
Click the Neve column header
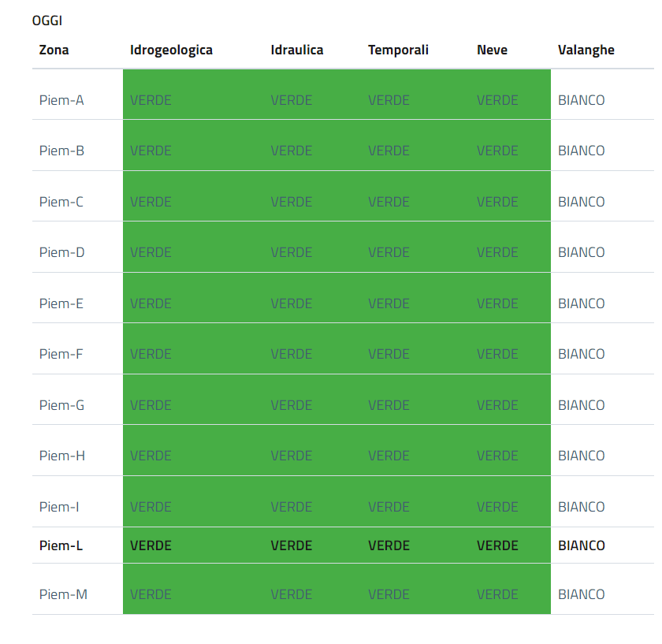click(492, 50)
